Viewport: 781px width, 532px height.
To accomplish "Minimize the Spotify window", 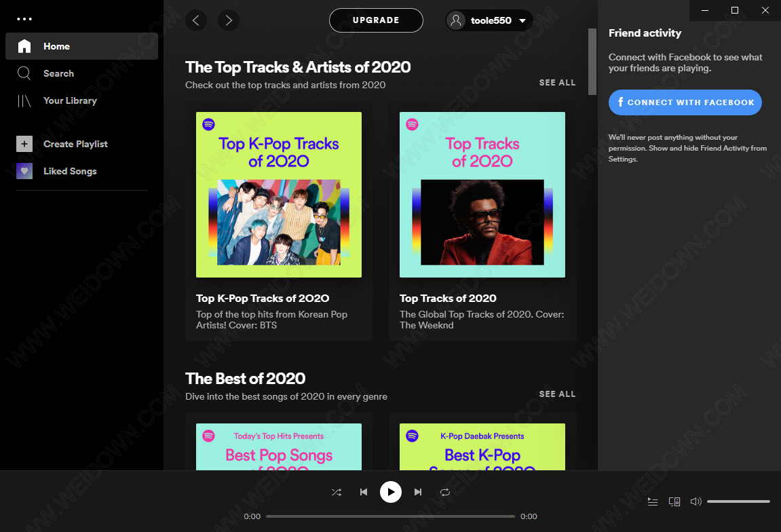I will tap(705, 10).
